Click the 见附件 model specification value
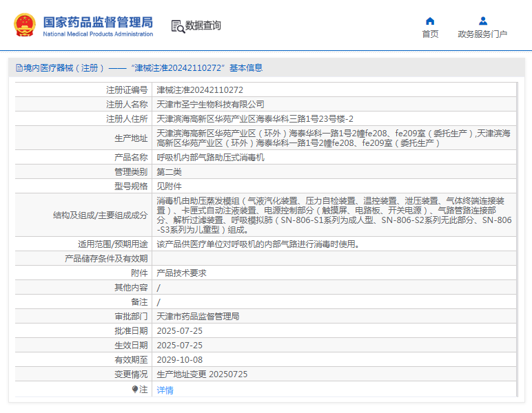 pyautogui.click(x=169, y=187)
